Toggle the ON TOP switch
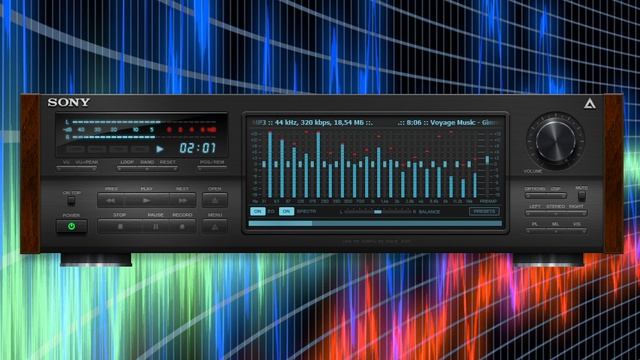Viewport: 640px width, 360px height. click(71, 201)
